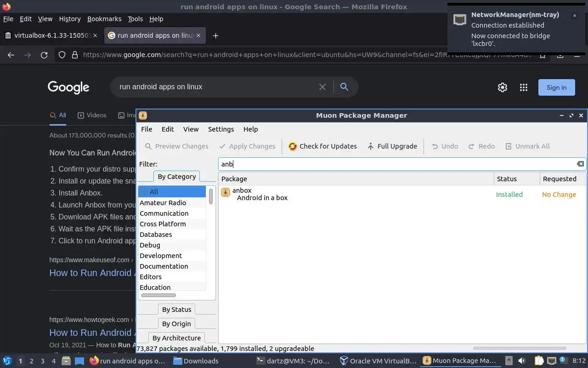Select the Debug category
Image resolution: width=588 pixels, height=368 pixels.
[172, 245]
